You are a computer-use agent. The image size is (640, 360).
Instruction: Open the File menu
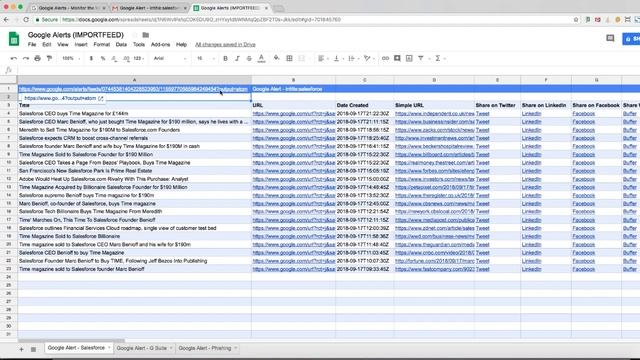coord(32,44)
